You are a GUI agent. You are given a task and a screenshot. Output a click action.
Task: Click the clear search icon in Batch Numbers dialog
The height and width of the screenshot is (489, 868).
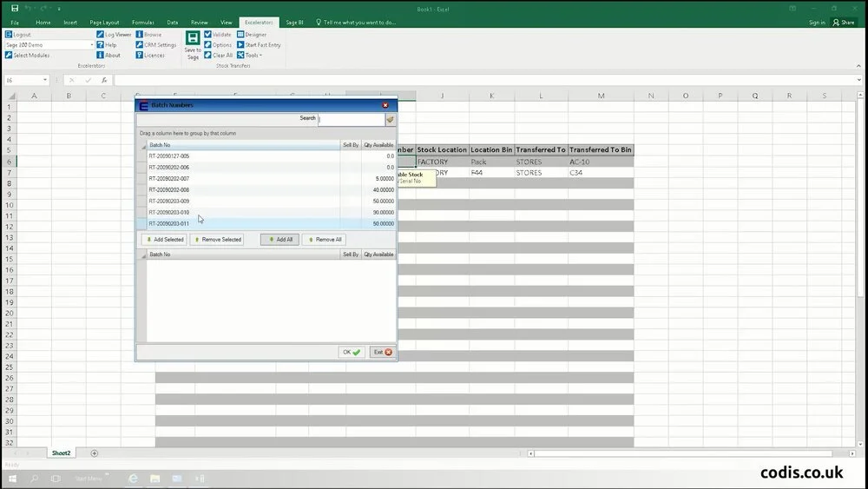[391, 119]
